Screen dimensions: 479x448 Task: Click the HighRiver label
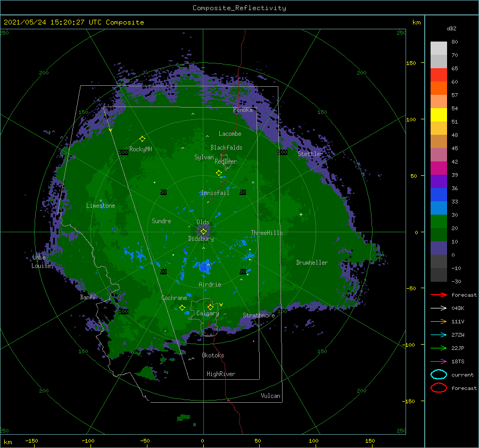[221, 374]
